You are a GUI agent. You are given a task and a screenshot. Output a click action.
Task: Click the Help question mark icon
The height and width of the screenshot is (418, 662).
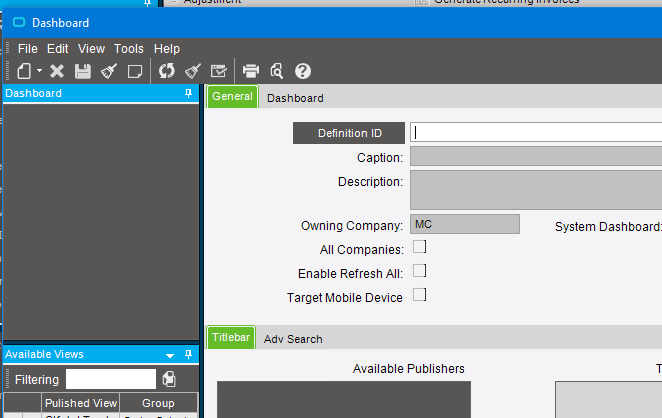303,71
